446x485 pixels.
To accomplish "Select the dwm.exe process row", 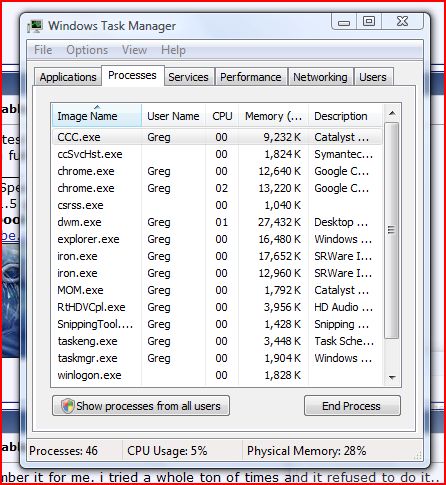I will (x=217, y=222).
